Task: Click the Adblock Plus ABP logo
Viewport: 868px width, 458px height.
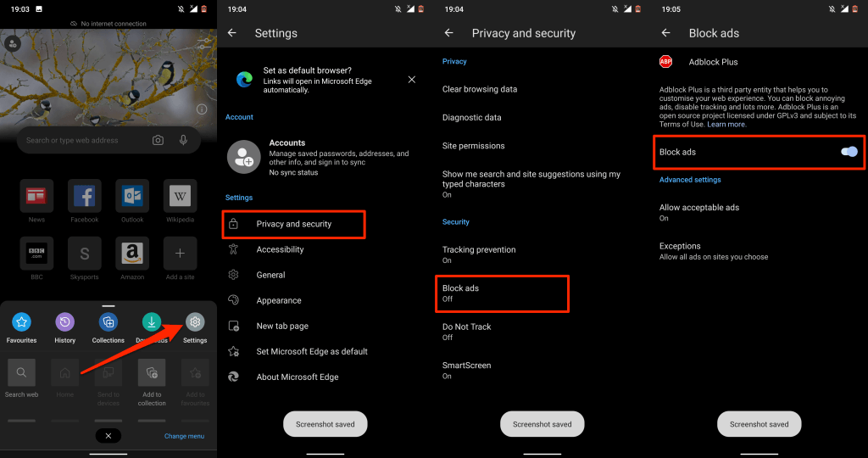Action: tap(666, 61)
